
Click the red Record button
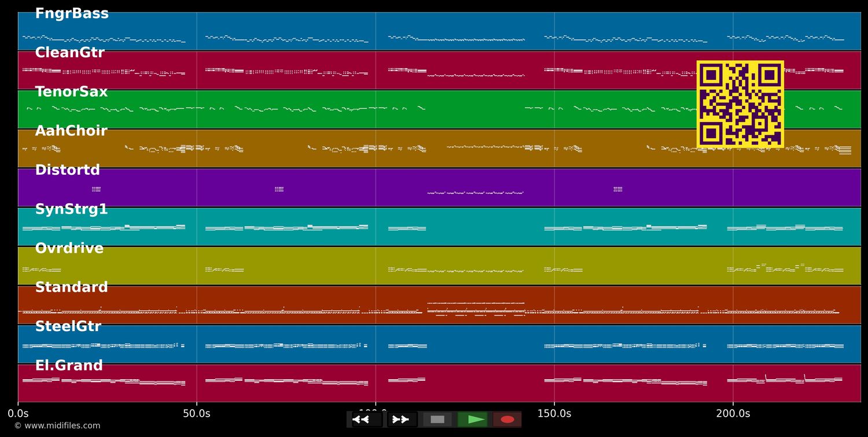pos(507,420)
